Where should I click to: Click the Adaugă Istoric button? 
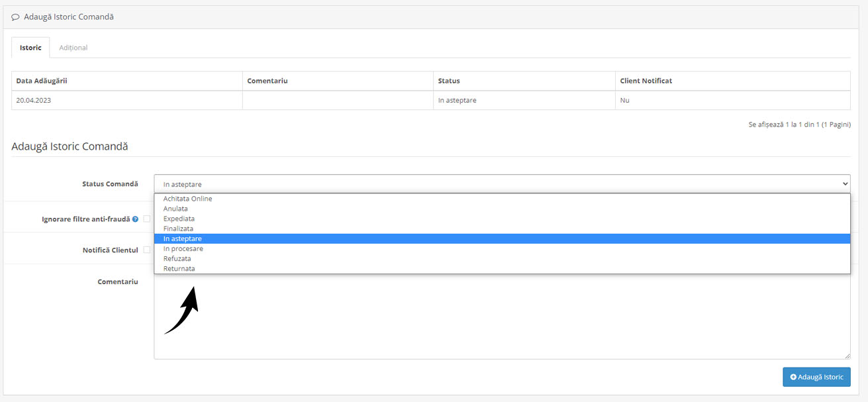tap(816, 377)
